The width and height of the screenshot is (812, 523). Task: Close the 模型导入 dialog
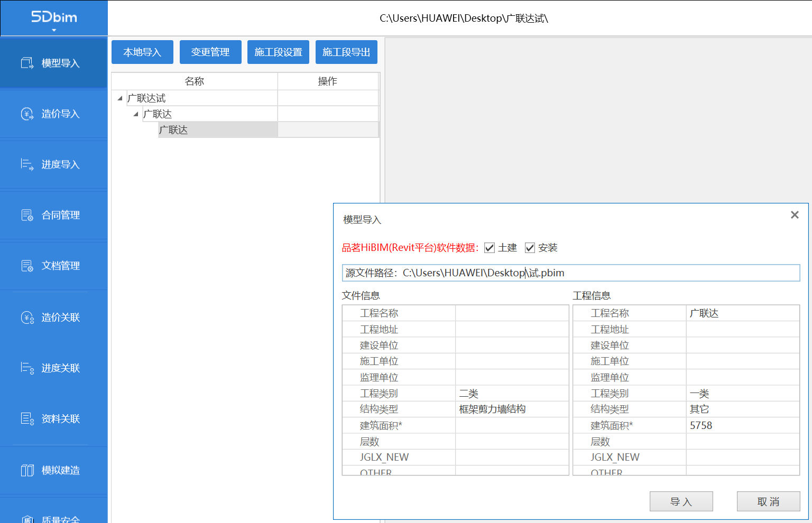point(795,215)
